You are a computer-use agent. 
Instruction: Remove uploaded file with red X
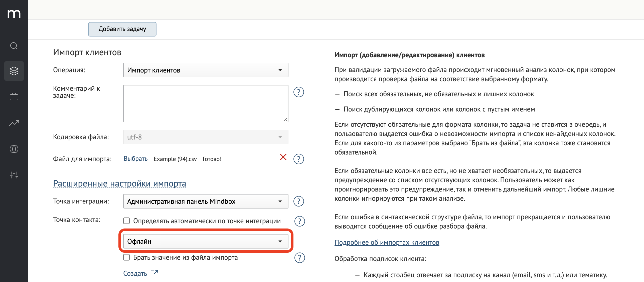283,157
